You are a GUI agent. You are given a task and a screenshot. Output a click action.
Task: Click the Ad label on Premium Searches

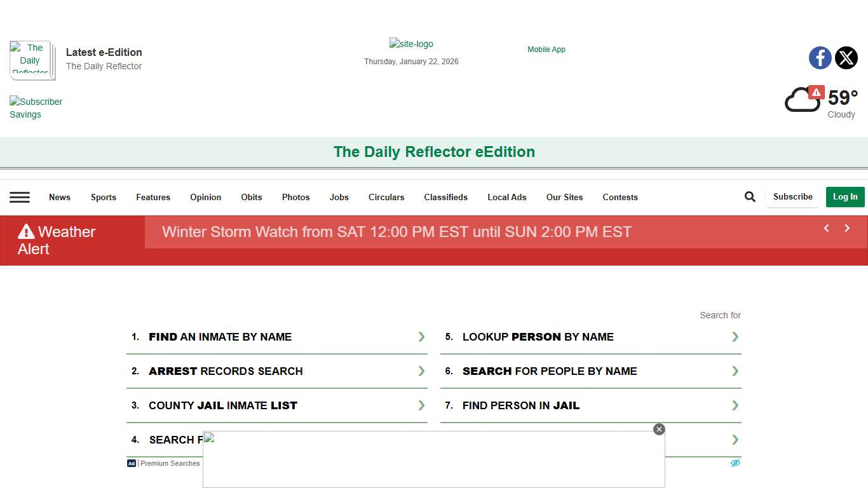point(131,463)
